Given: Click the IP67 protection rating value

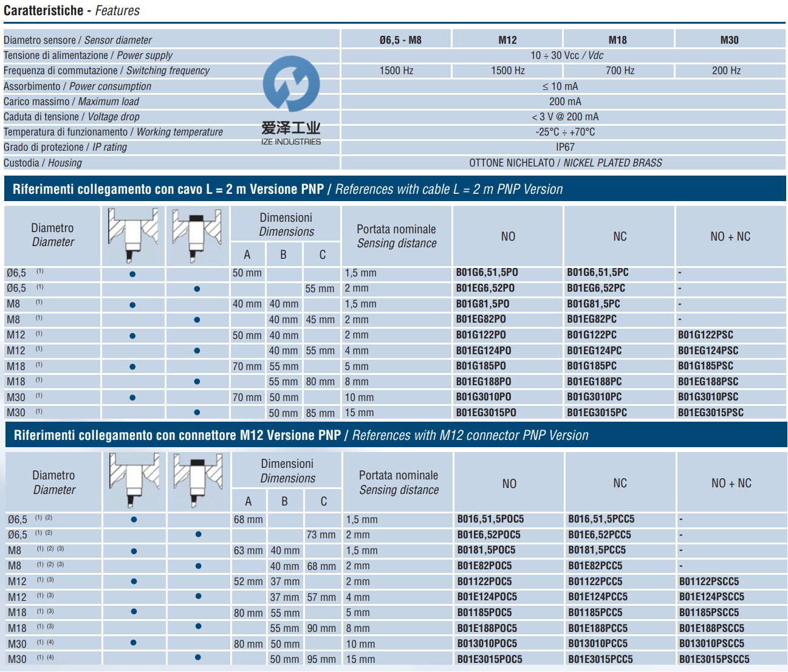Looking at the screenshot, I should click(x=564, y=147).
